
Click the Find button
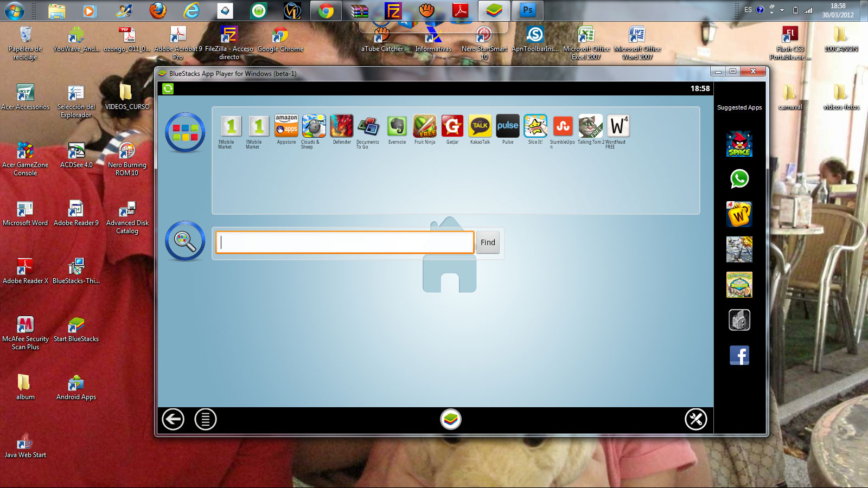[x=488, y=242]
